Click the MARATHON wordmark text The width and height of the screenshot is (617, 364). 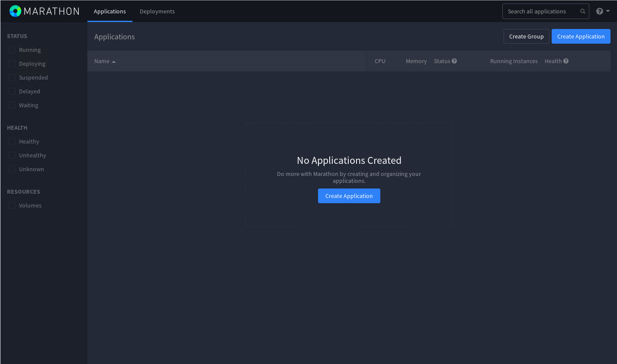tap(51, 11)
